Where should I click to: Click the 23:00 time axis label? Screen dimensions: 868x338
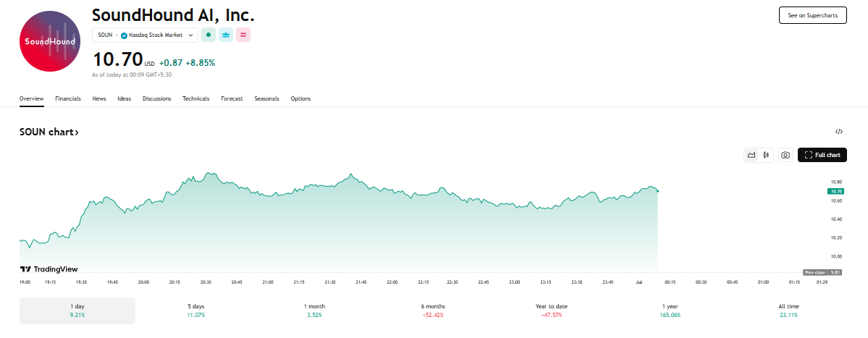click(x=514, y=282)
